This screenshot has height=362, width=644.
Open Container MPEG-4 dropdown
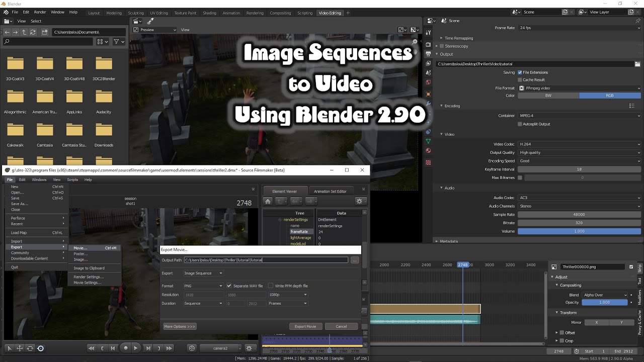[580, 116]
